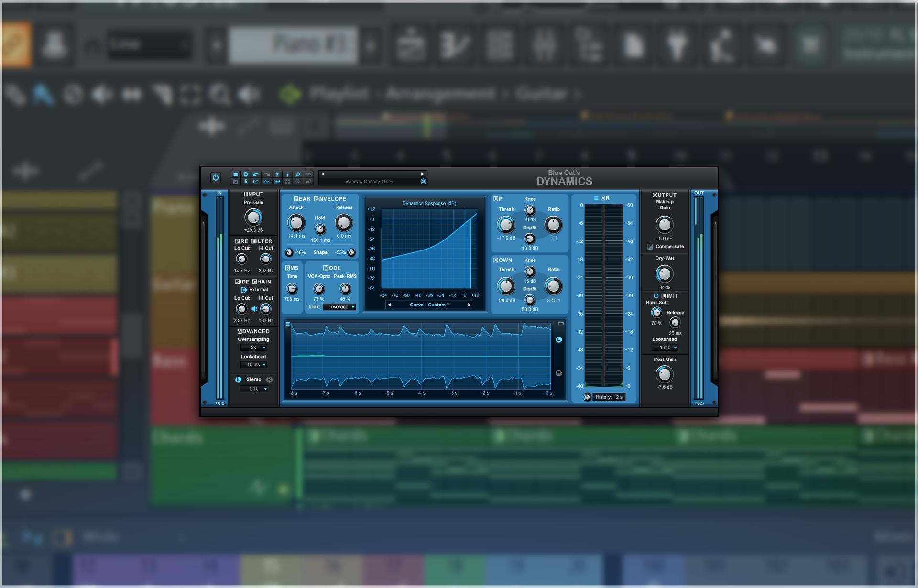
Task: Click the padlock lock icon in plugin toolbar
Action: pyautogui.click(x=308, y=182)
